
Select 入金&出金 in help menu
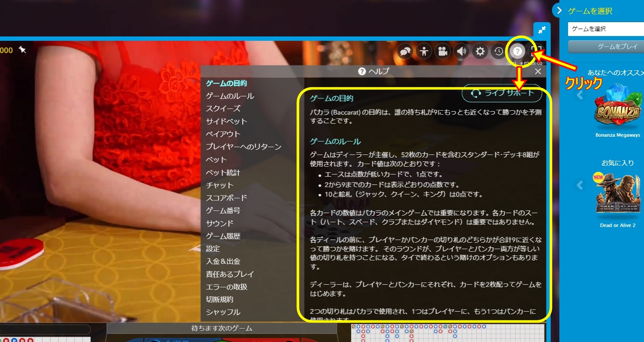223,261
